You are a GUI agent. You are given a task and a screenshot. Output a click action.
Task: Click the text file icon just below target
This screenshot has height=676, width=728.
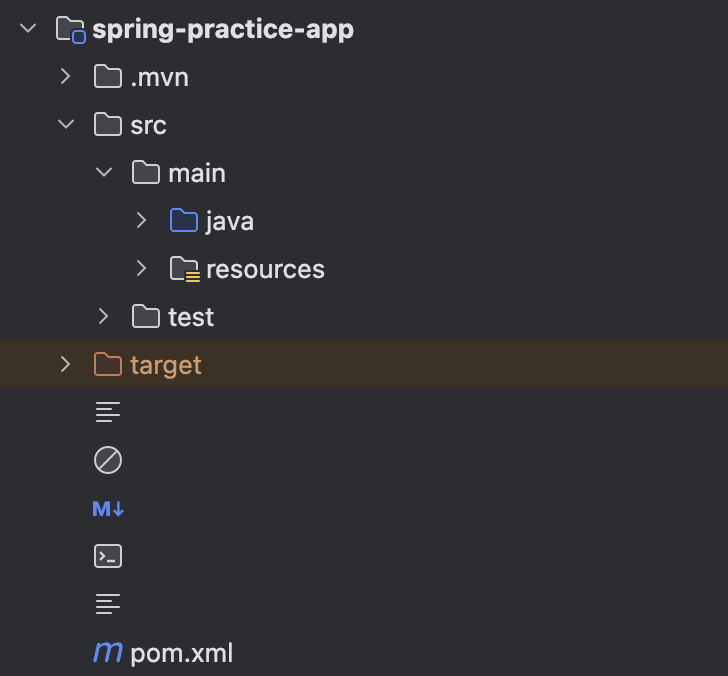[108, 411]
